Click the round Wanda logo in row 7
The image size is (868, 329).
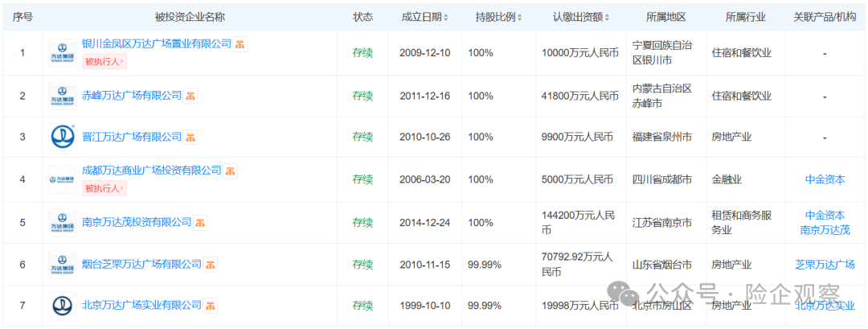click(62, 306)
